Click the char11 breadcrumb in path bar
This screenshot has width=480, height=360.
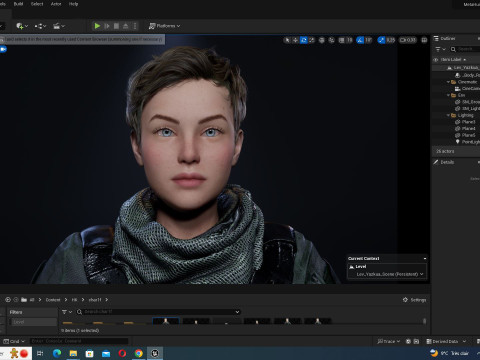coord(95,300)
